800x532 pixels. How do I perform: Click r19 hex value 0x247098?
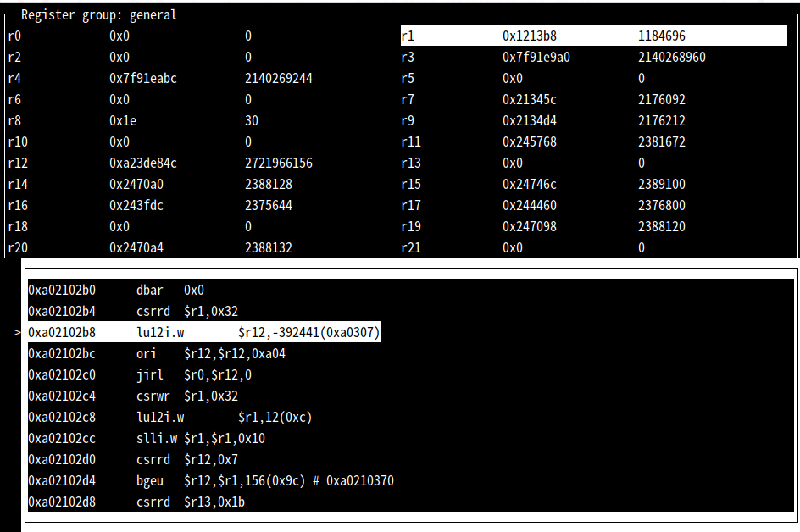[x=529, y=227]
